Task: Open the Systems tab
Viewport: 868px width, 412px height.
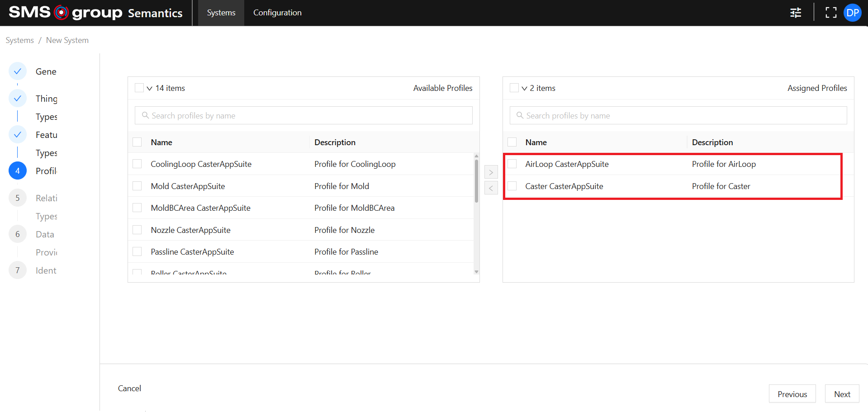Action: pyautogui.click(x=221, y=13)
